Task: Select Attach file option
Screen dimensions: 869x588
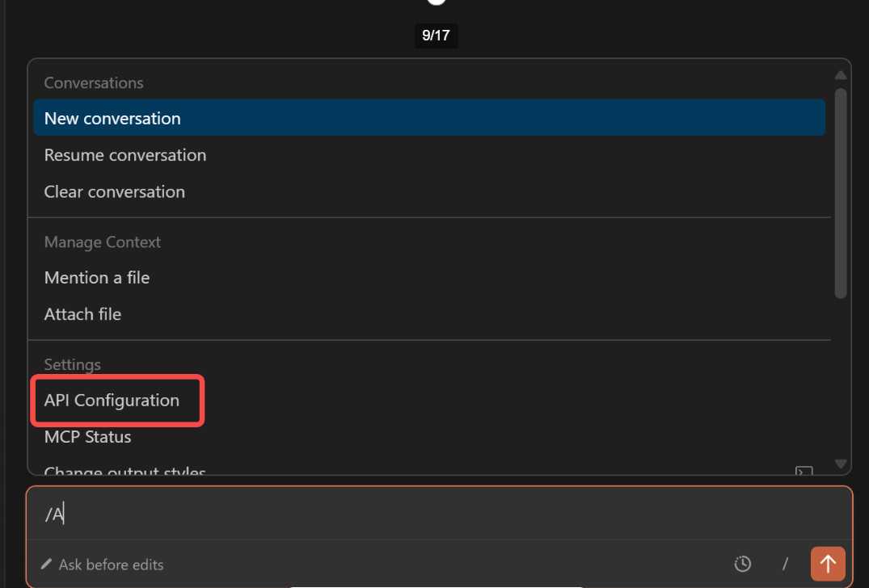Action: pyautogui.click(x=82, y=314)
